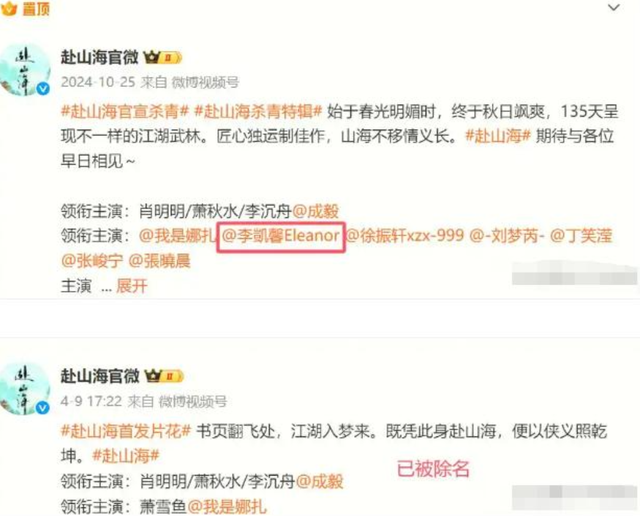Open the hashtag #赴山海官宣杀青#
Image resolution: width=640 pixels, height=516 pixels.
click(124, 111)
